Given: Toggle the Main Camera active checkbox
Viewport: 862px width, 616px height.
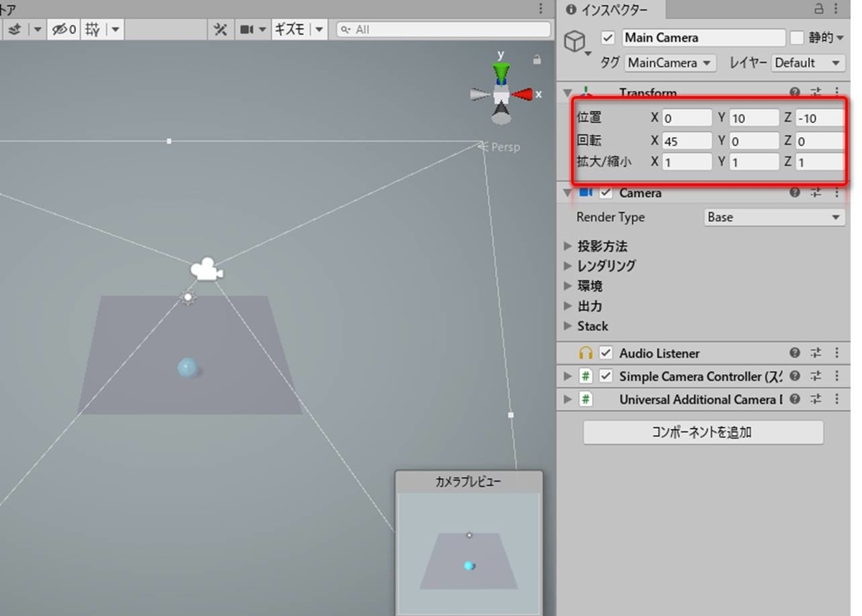Looking at the screenshot, I should coord(608,37).
